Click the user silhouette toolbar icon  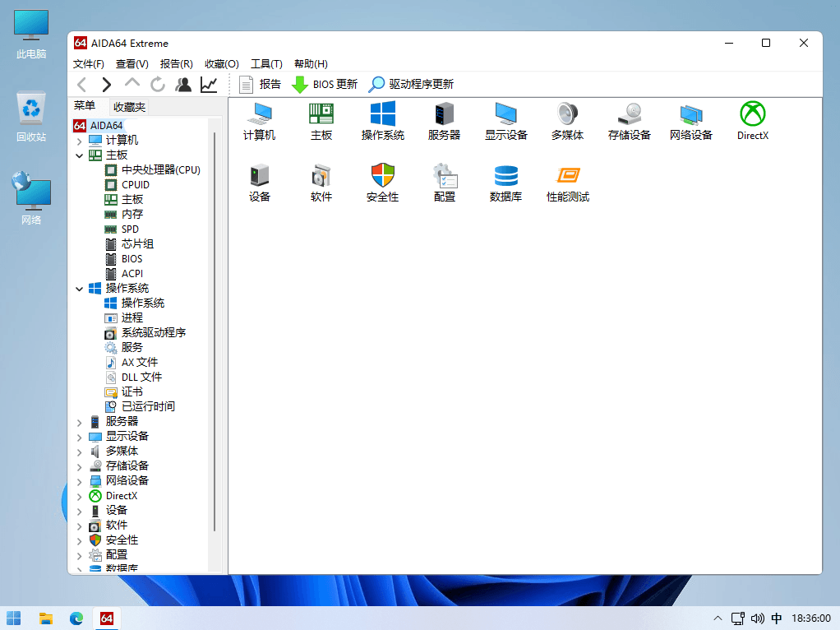coord(183,84)
